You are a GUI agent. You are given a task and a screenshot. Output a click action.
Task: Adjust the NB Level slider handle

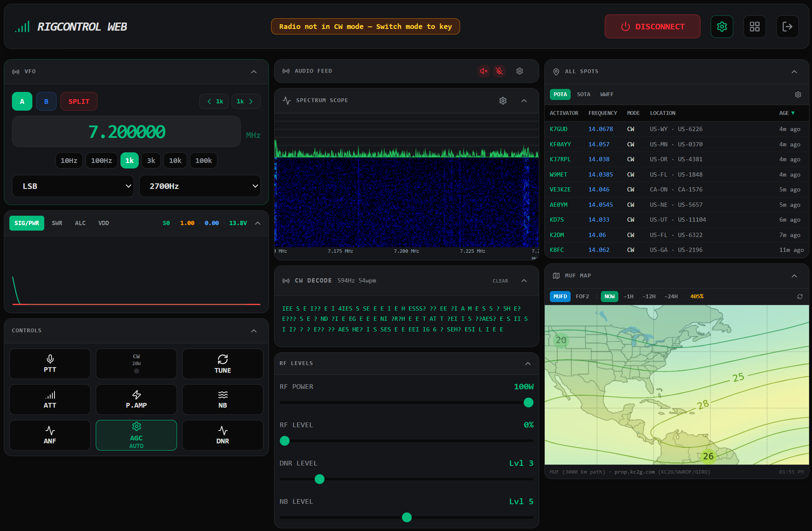click(x=407, y=517)
